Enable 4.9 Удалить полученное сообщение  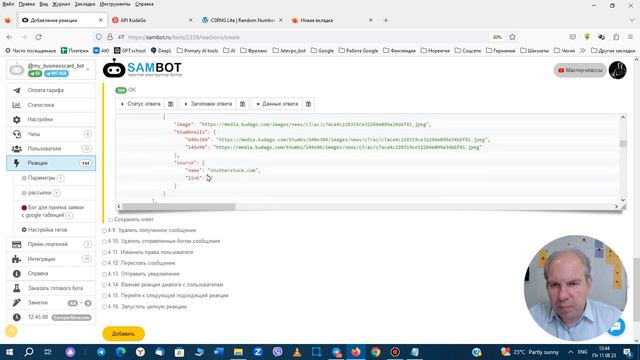104,231
